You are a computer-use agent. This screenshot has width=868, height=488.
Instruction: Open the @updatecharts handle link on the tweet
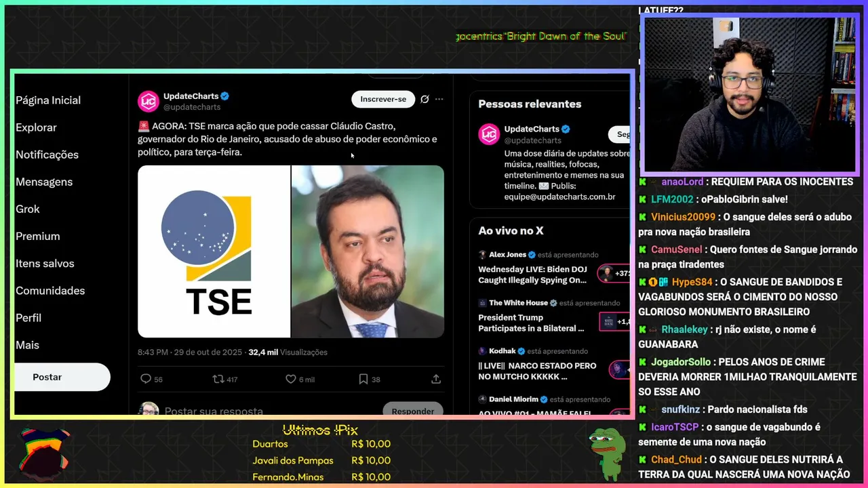pyautogui.click(x=192, y=107)
